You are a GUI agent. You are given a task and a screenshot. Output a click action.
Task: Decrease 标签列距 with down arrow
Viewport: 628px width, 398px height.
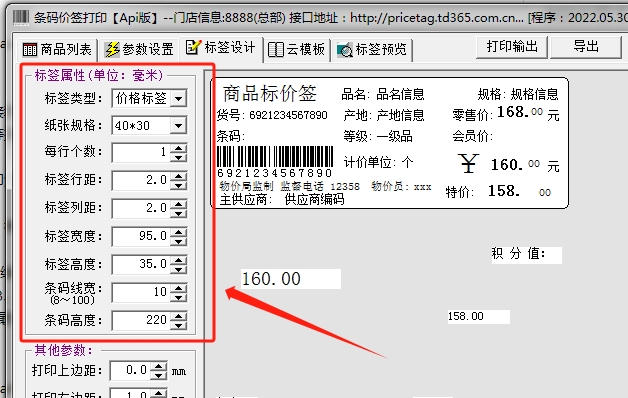pos(179,213)
